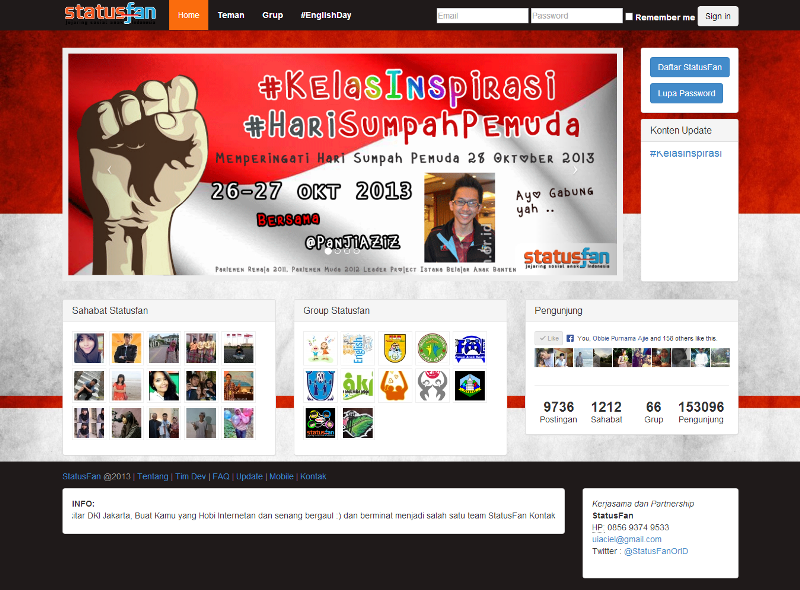View profile of woman in pink hijab on street

coord(164,348)
